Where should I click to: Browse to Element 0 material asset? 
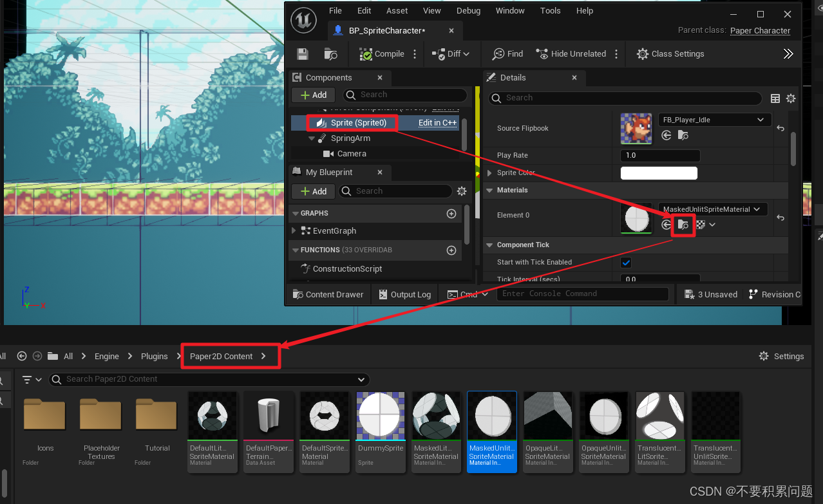[683, 225]
